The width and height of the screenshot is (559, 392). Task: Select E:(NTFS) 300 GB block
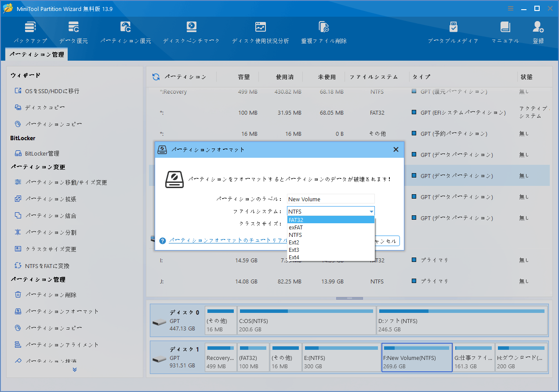click(341, 358)
